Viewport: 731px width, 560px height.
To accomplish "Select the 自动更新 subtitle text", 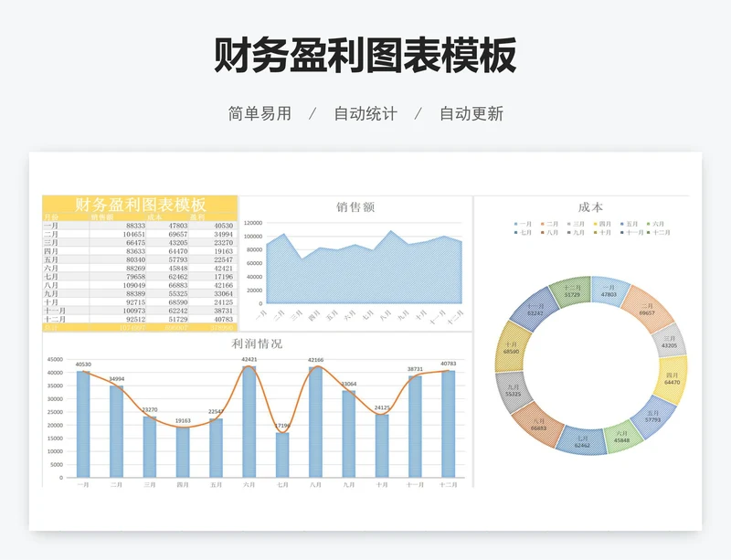I will [x=471, y=114].
